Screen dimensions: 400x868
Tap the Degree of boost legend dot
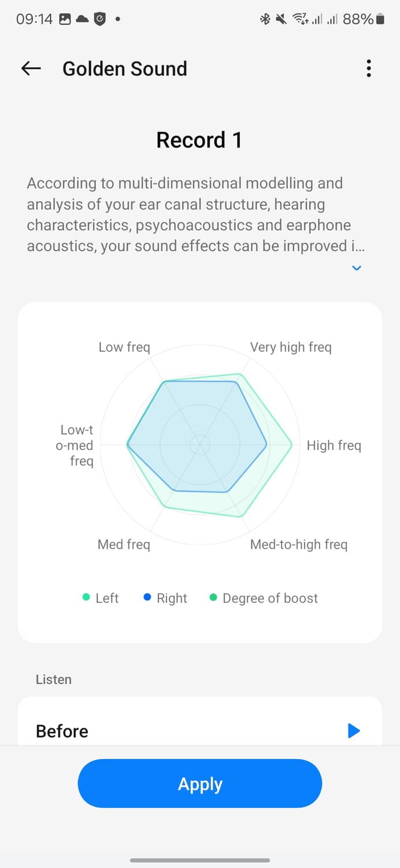213,597
